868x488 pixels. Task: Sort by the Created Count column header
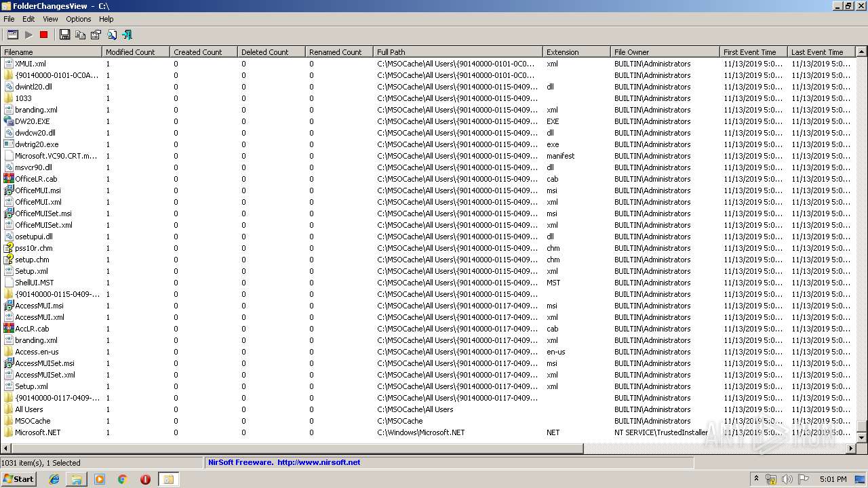[x=203, y=52]
